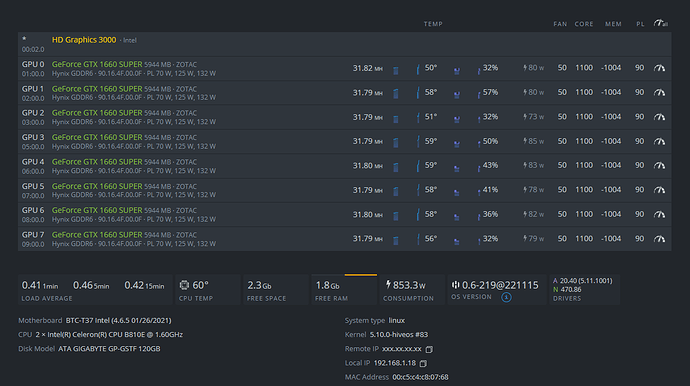Open the GPU 4 overclock tuning icon

tap(659, 166)
